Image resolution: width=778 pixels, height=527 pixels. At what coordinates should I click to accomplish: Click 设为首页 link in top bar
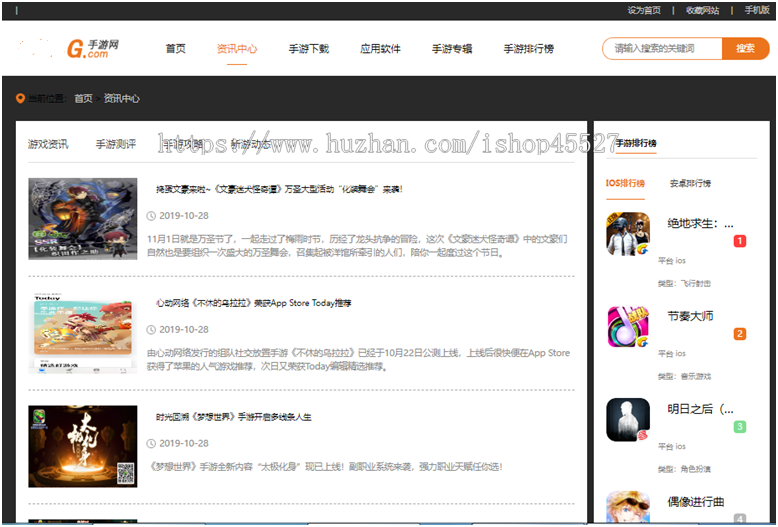tap(644, 10)
